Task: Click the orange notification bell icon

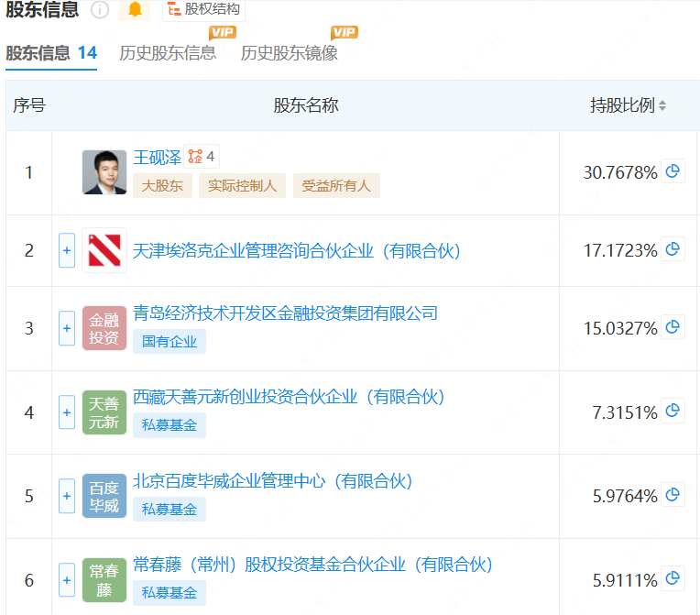Action: coord(136,10)
